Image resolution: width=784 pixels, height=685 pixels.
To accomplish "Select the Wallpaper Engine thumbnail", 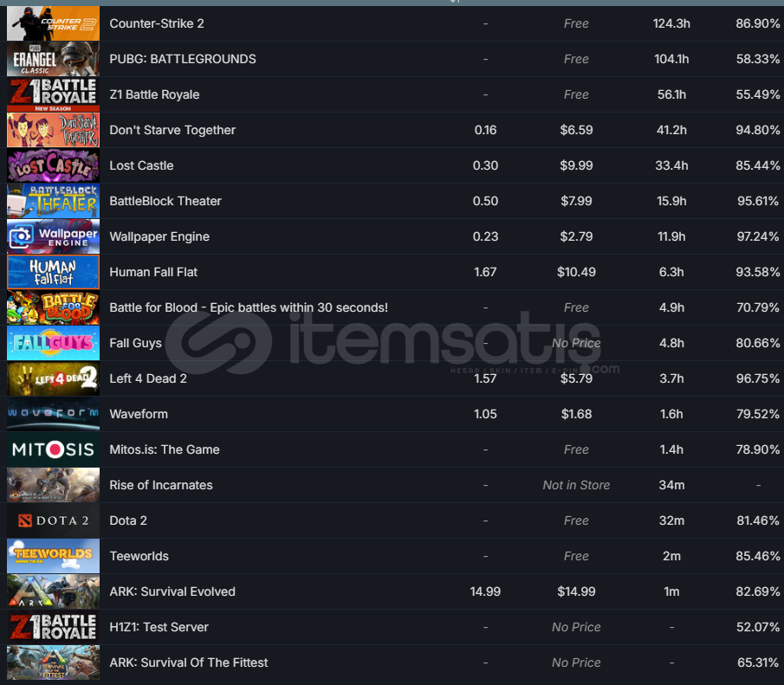I will pyautogui.click(x=53, y=236).
